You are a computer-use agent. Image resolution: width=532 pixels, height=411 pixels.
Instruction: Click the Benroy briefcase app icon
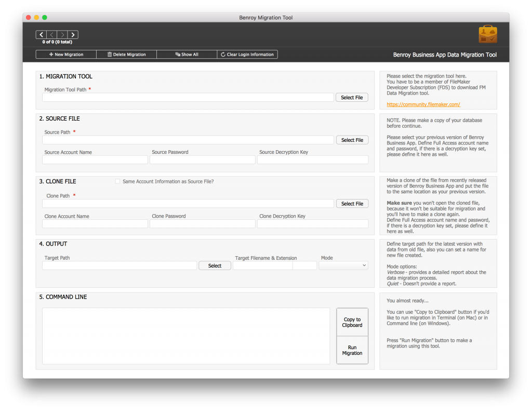click(487, 35)
